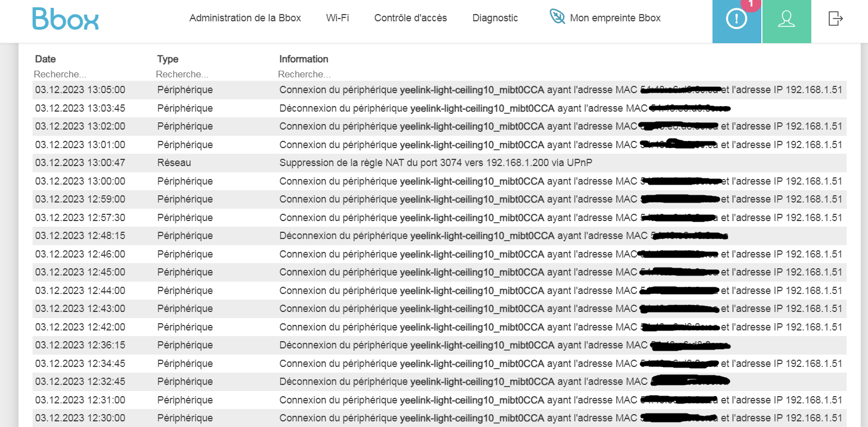Click the Date column header
Viewport: 868px width, 427px height.
coord(45,59)
